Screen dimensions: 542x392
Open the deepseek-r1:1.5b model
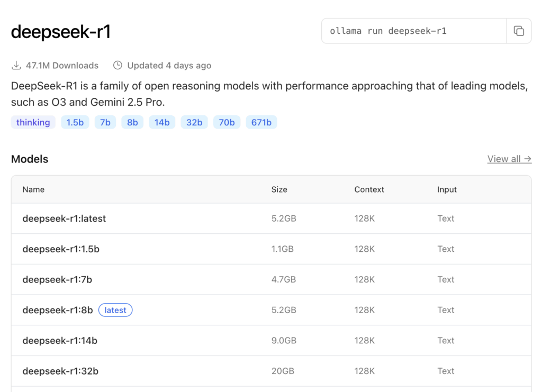[61, 249]
